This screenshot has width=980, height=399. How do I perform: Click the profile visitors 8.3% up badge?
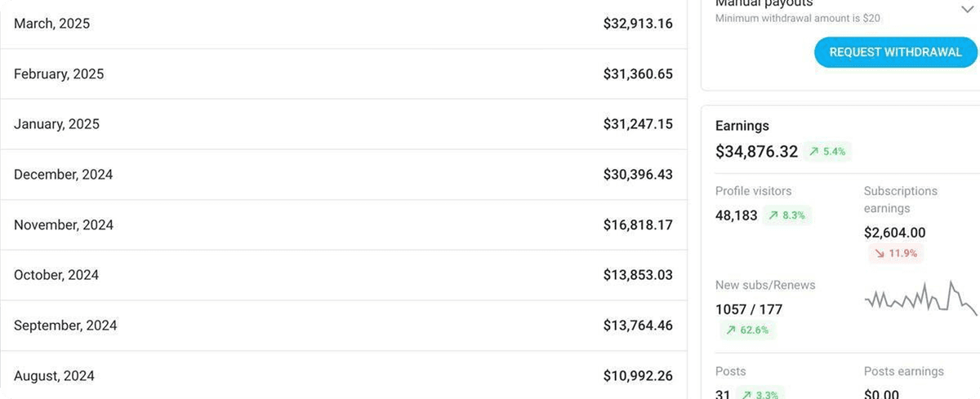(x=787, y=216)
